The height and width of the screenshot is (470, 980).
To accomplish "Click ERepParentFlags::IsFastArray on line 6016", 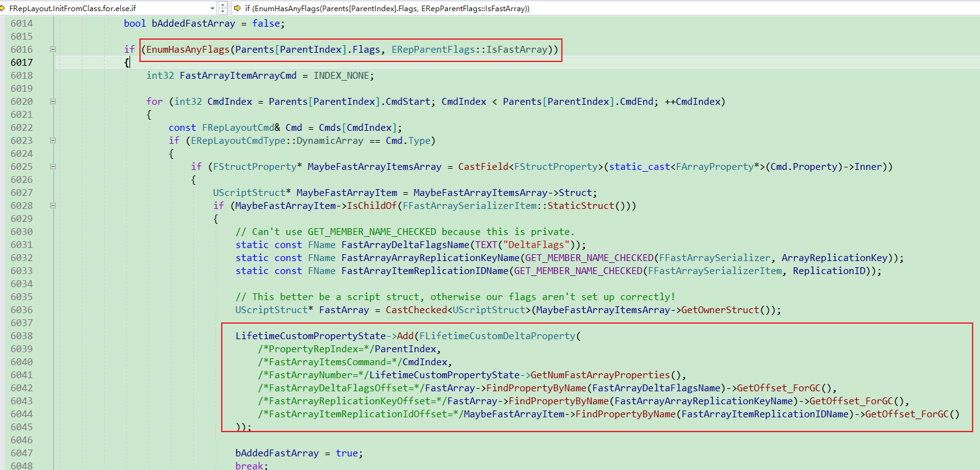I will click(470, 50).
